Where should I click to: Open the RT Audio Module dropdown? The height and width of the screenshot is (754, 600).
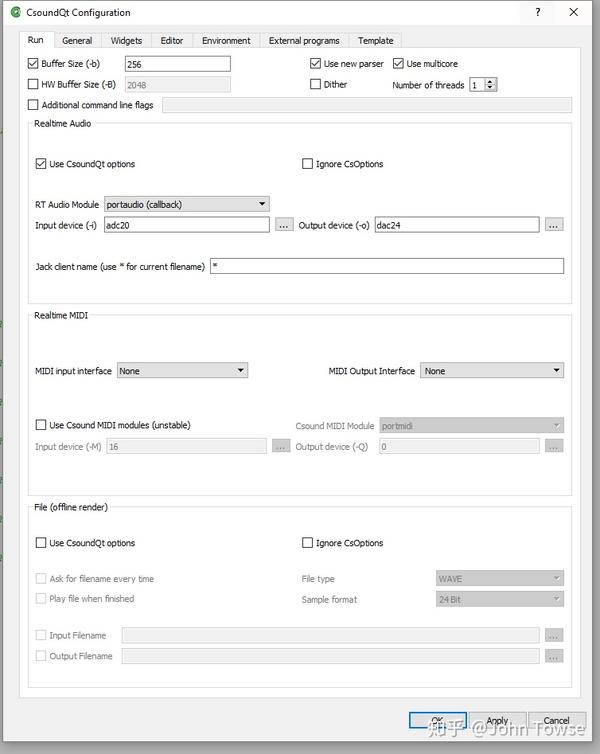click(186, 204)
